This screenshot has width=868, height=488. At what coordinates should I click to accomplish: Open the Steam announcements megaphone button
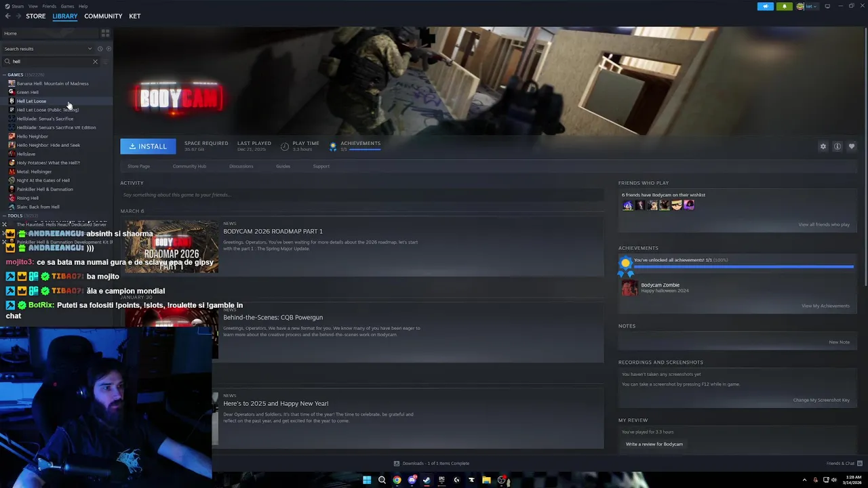pos(765,6)
